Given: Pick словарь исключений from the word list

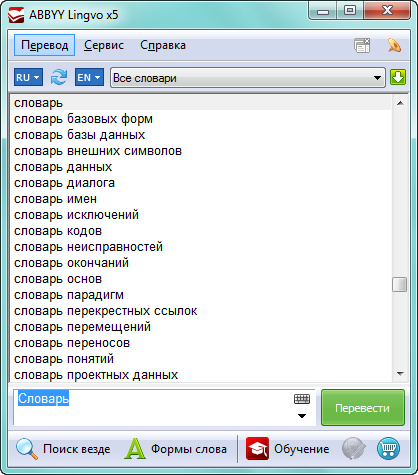Looking at the screenshot, I should click(201, 215).
